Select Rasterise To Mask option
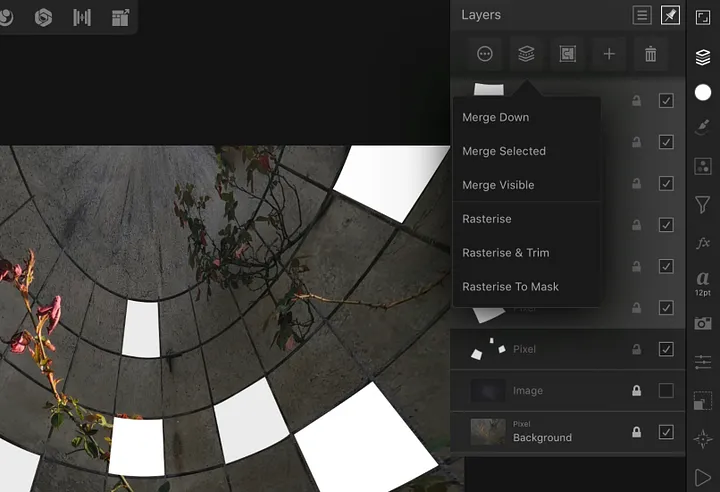The width and height of the screenshot is (720, 492). [510, 287]
